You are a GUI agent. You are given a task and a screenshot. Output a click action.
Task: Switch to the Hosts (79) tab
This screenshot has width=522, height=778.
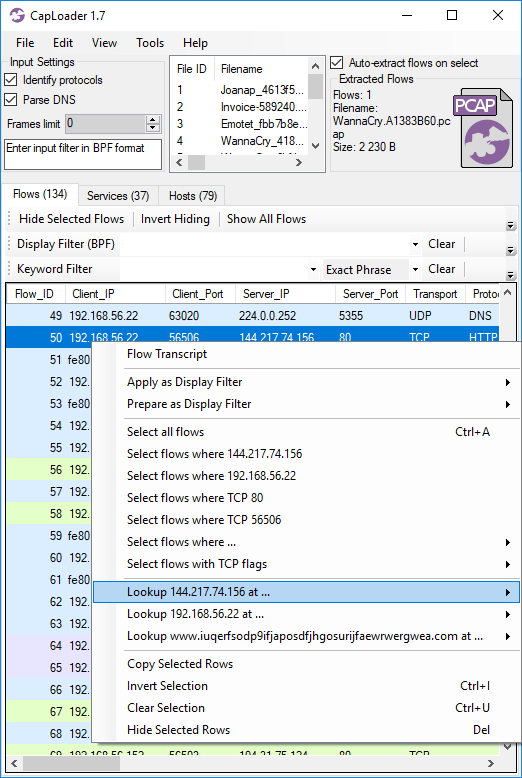click(x=193, y=196)
